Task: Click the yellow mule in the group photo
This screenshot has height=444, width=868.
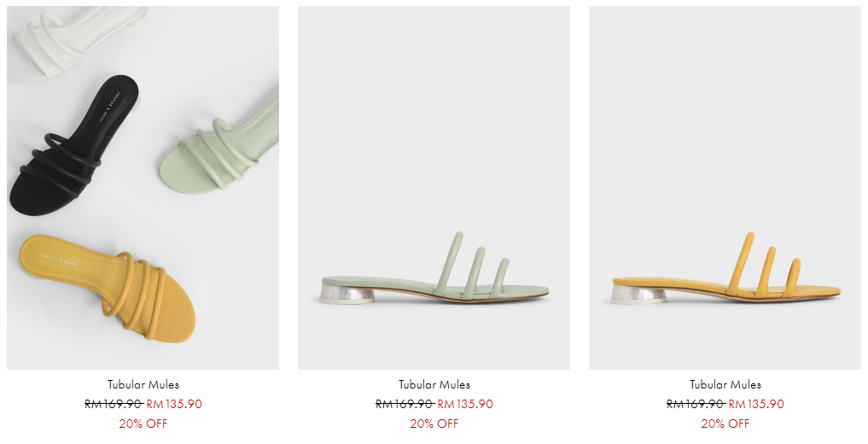Action: [x=108, y=288]
